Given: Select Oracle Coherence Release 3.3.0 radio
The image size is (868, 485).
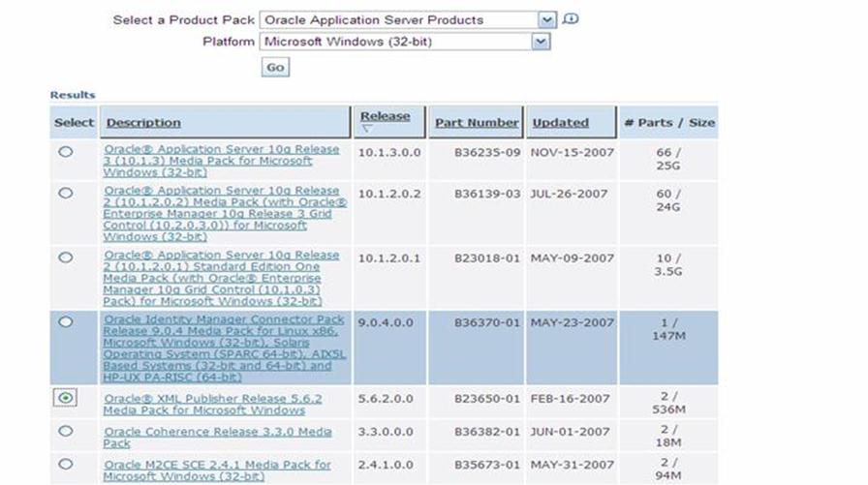Looking at the screenshot, I should click(65, 431).
